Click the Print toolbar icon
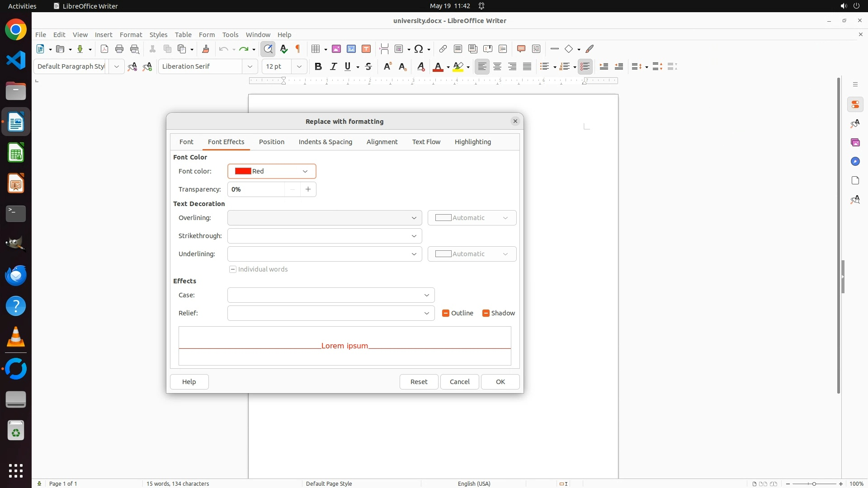Screen dimensions: 868x488 pyautogui.click(x=119, y=49)
